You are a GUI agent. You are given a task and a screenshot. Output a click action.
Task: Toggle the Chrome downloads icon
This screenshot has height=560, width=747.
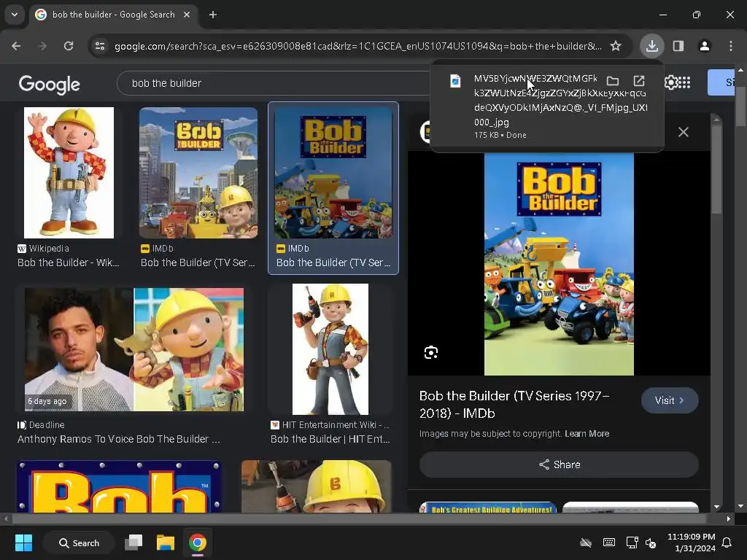[x=651, y=46]
